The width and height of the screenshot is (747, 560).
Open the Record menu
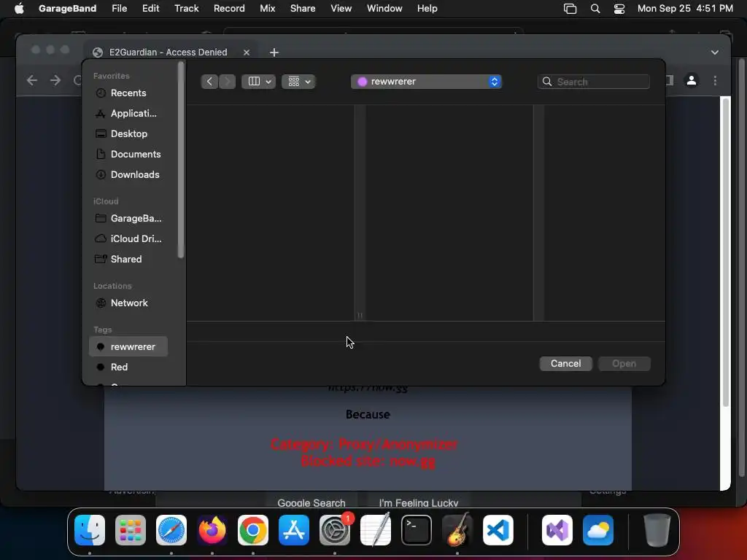(229, 9)
